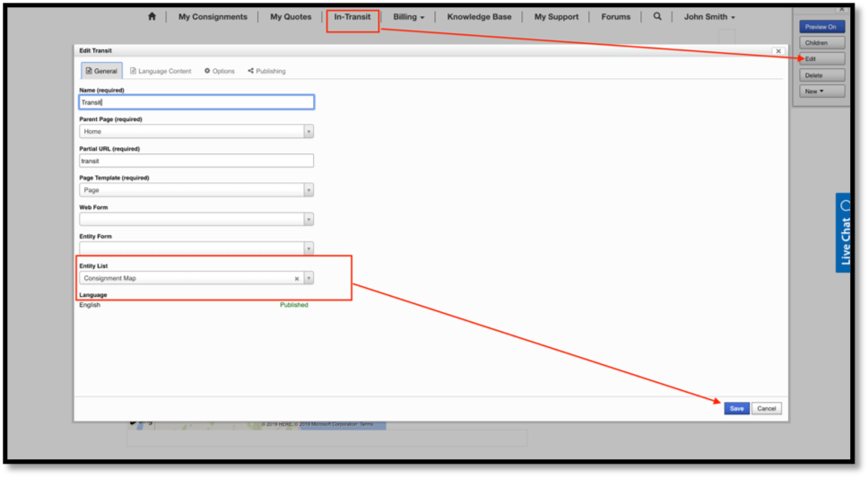This screenshot has width=868, height=478.
Task: Expand the Web Form dropdown
Action: [x=308, y=220]
